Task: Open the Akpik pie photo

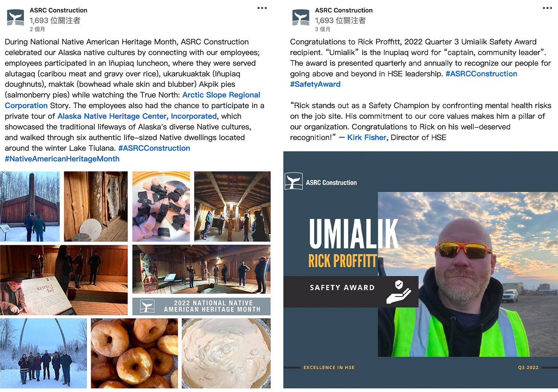Action: pos(226,353)
